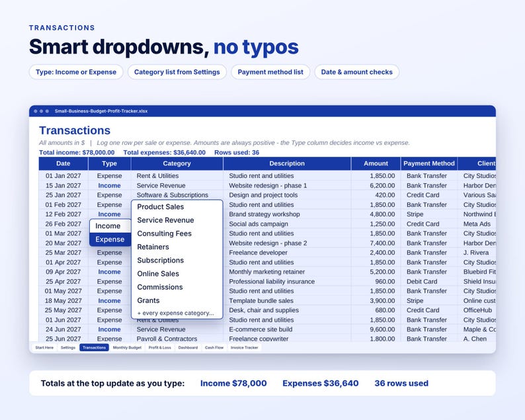Select the 9,600.00 amount cell
The width and height of the screenshot is (525, 420).
point(376,329)
